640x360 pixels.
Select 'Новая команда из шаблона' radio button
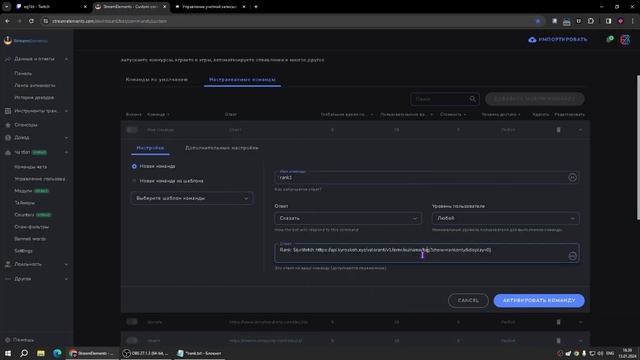click(134, 181)
